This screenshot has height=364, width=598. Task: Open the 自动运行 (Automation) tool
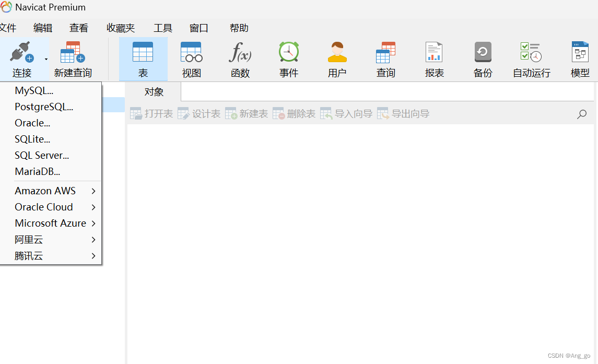[531, 58]
